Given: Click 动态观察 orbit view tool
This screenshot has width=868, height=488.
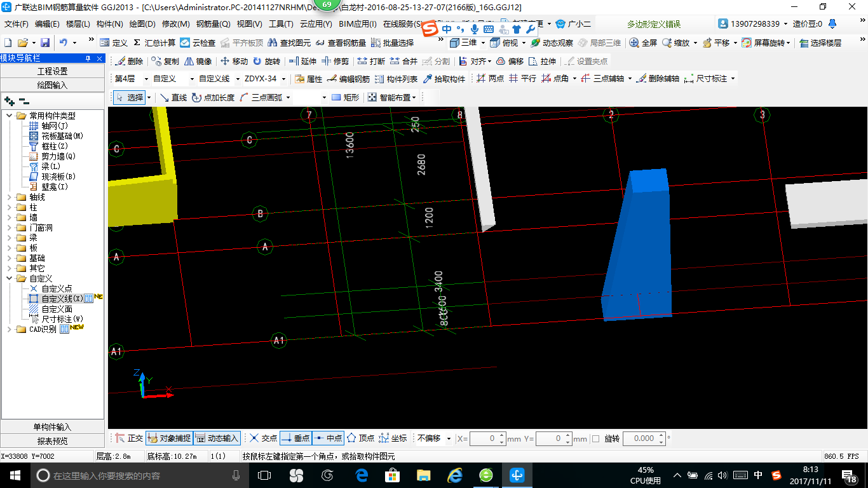Looking at the screenshot, I should tap(552, 43).
